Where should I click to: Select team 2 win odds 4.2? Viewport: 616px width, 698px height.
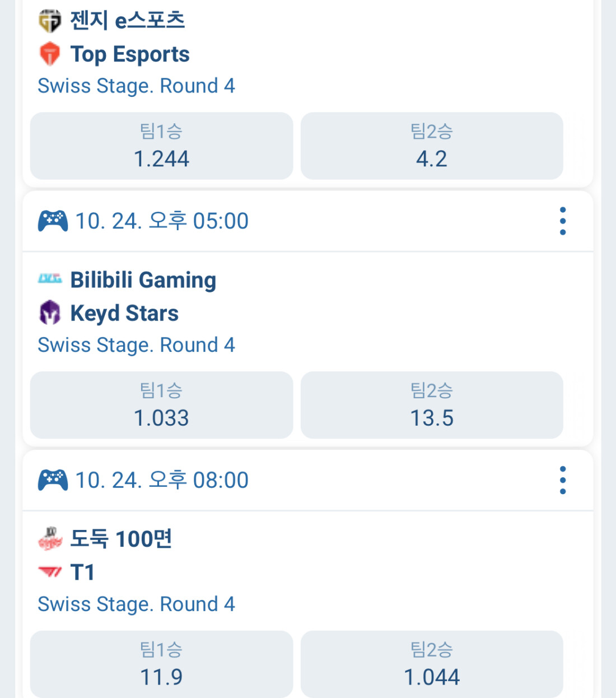pos(432,146)
